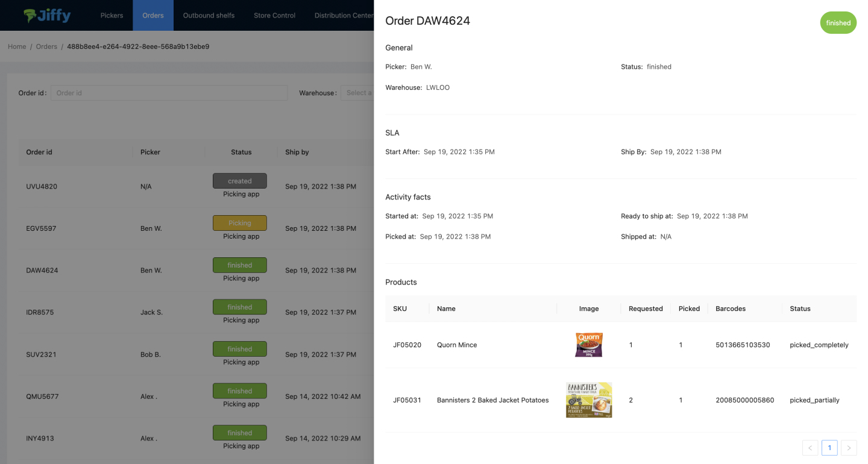Click Orders breadcrumb link

click(46, 46)
